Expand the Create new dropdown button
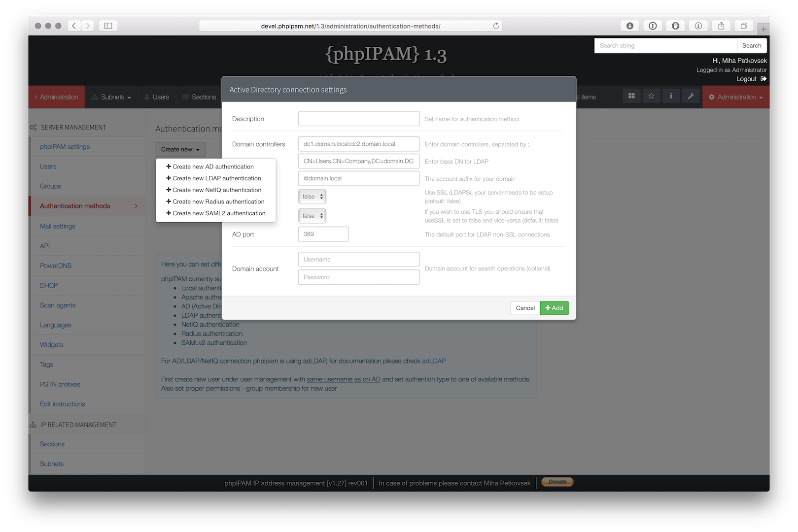 pyautogui.click(x=180, y=149)
